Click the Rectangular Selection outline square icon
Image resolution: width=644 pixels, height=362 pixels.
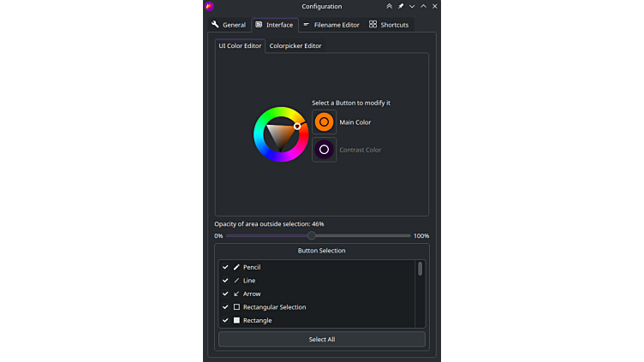tap(236, 307)
